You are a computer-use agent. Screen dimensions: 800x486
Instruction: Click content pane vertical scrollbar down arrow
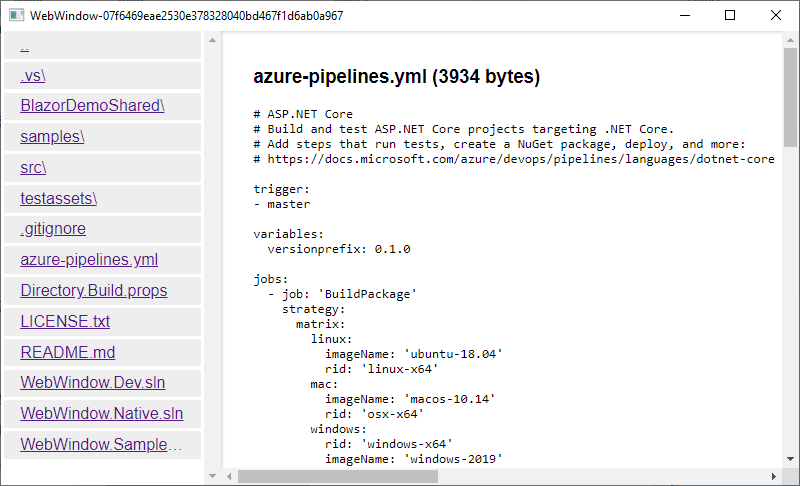click(790, 459)
